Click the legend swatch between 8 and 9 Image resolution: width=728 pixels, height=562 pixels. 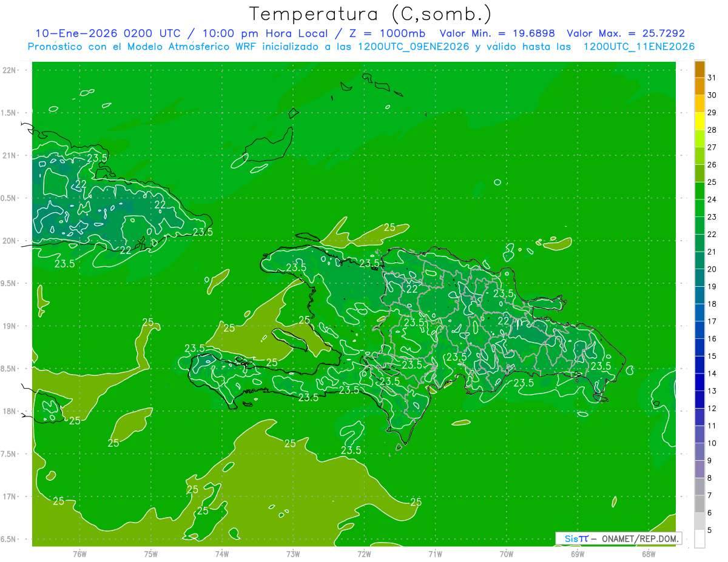(699, 469)
